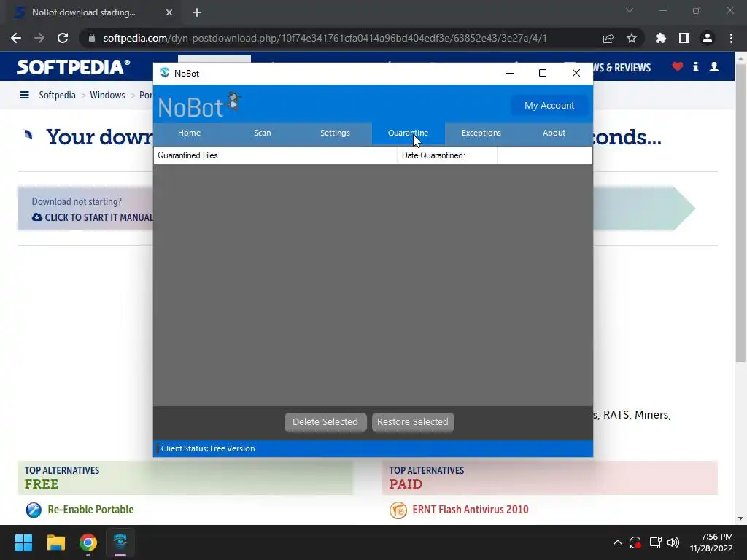Click Restore Selected button

(x=413, y=422)
